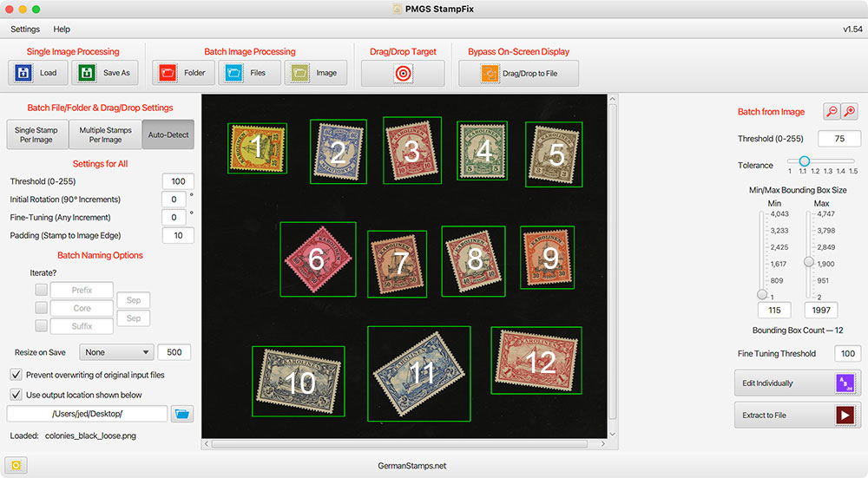
Task: Browse output location with blue folder icon
Action: [x=182, y=414]
